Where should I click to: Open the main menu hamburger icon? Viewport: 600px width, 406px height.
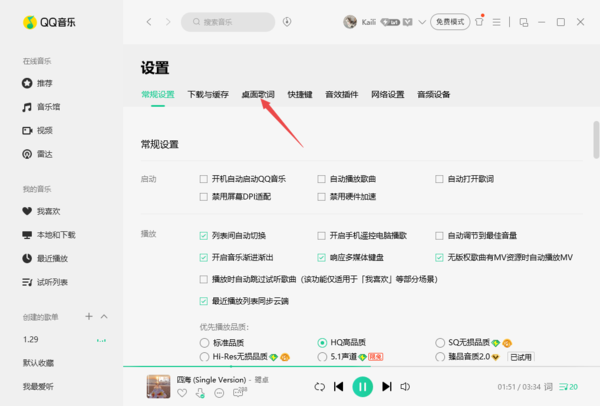495,21
